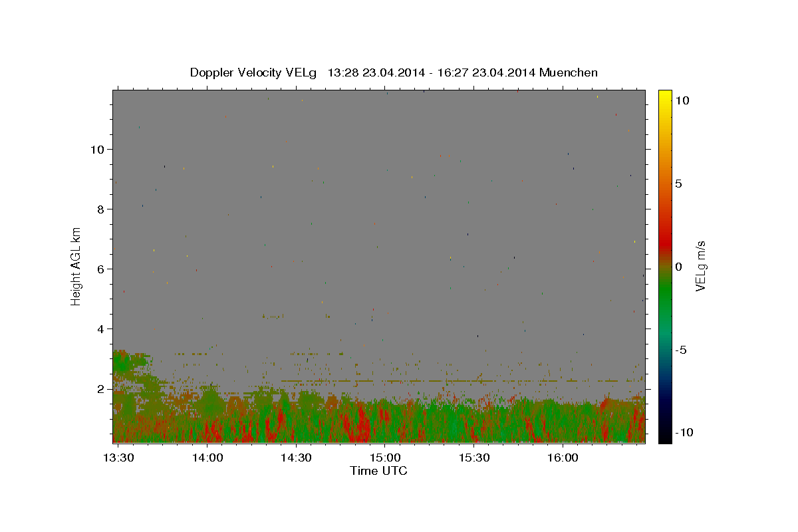Image resolution: width=798 pixels, height=532 pixels.
Task: Click the colorbar '0' value label
Action: (x=678, y=267)
